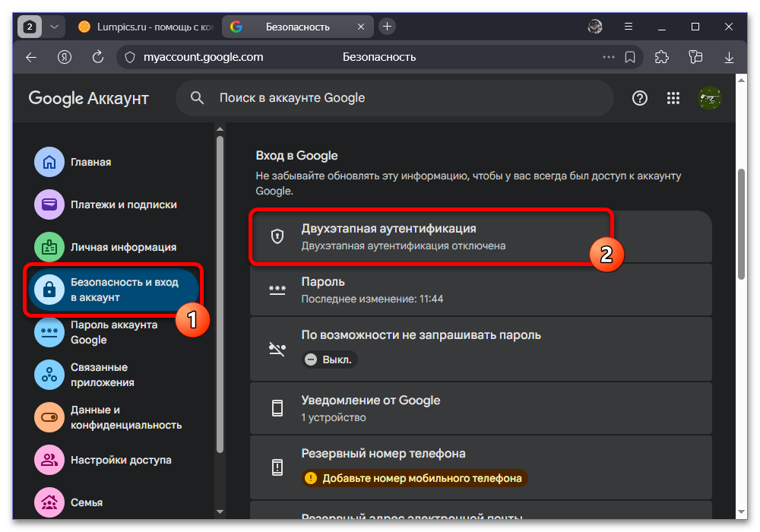This screenshot has height=532, width=760.
Task: Go back with the browser back arrow
Action: [x=31, y=57]
